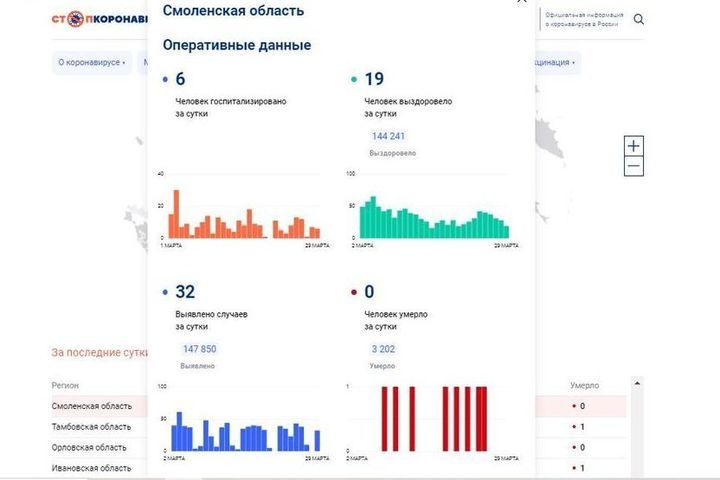Zoom out the map with minus button
Image resolution: width=720 pixels, height=480 pixels.
(x=633, y=166)
